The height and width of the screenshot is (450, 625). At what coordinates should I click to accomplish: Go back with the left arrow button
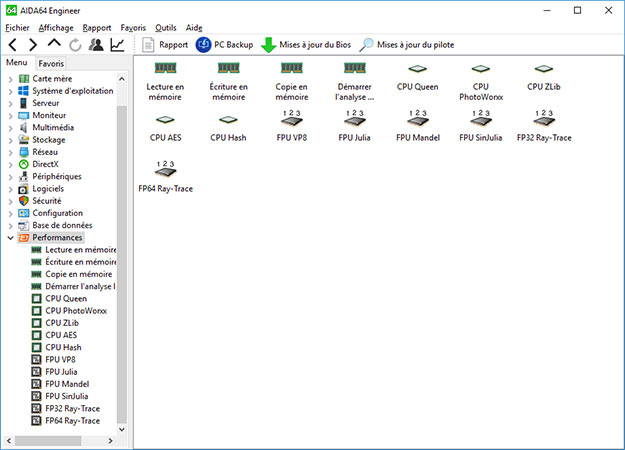[x=13, y=45]
